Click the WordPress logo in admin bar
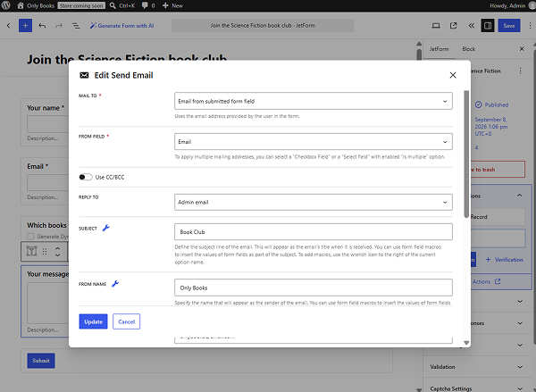This screenshot has width=536, height=392. tap(6, 5)
